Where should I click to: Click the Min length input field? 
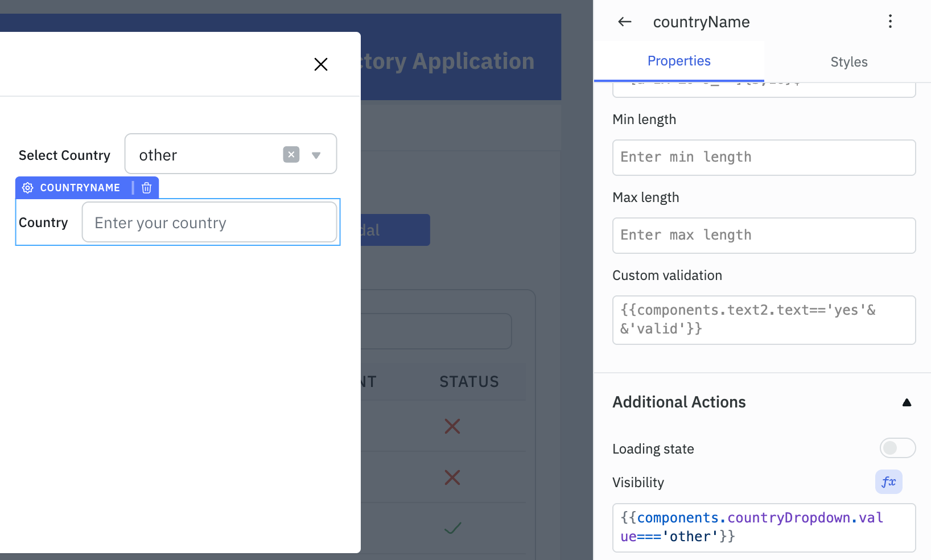(x=764, y=158)
